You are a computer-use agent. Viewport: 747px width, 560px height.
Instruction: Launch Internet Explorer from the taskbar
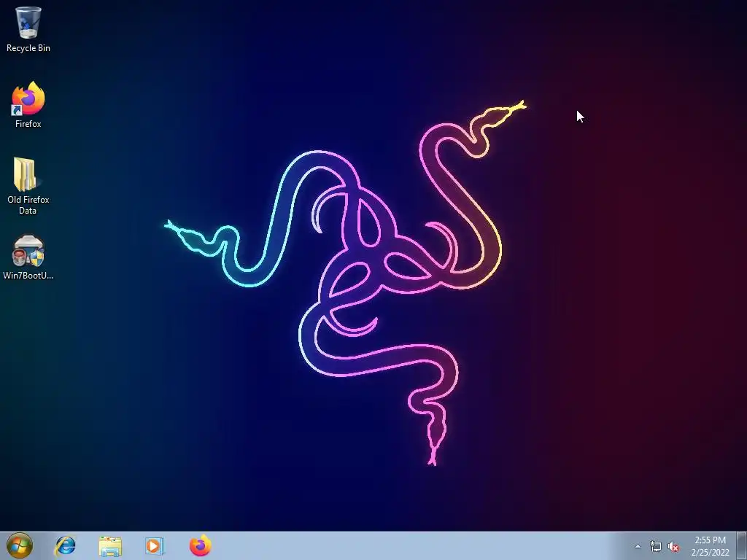point(65,545)
